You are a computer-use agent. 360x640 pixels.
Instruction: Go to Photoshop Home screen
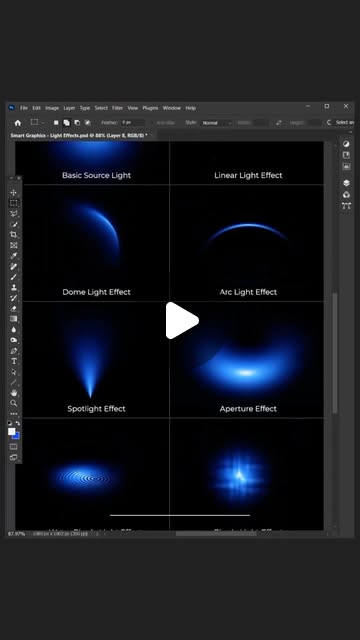coord(18,123)
